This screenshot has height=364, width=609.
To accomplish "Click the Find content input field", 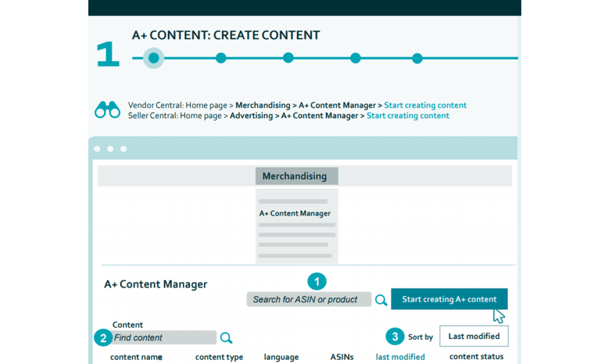I will [x=164, y=337].
